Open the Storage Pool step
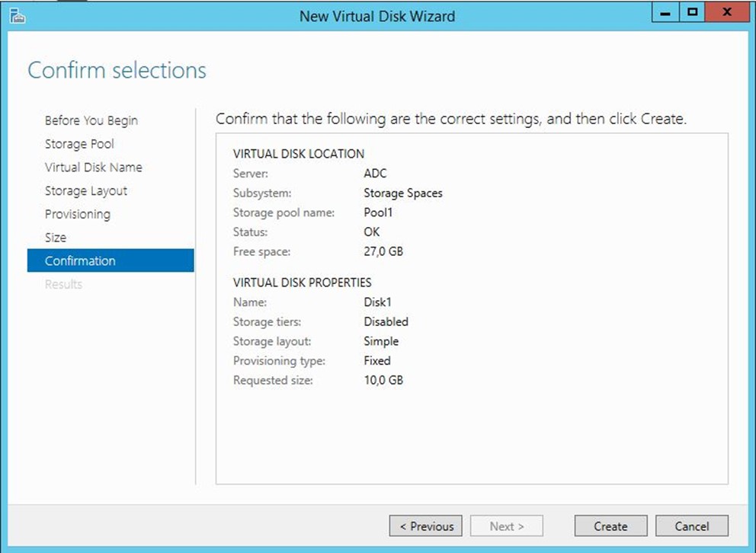Viewport: 756px width, 553px height. click(79, 144)
